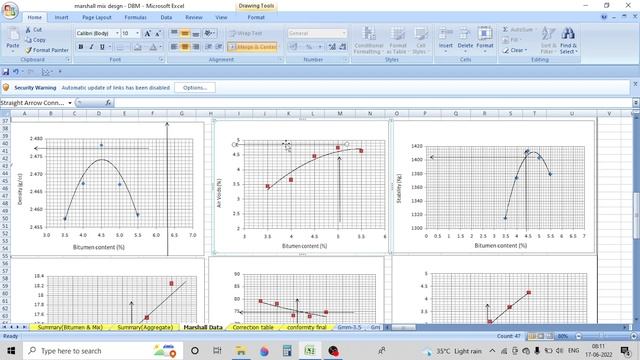
Task: Click the Zoom Out minus button
Action: [x=578, y=336]
